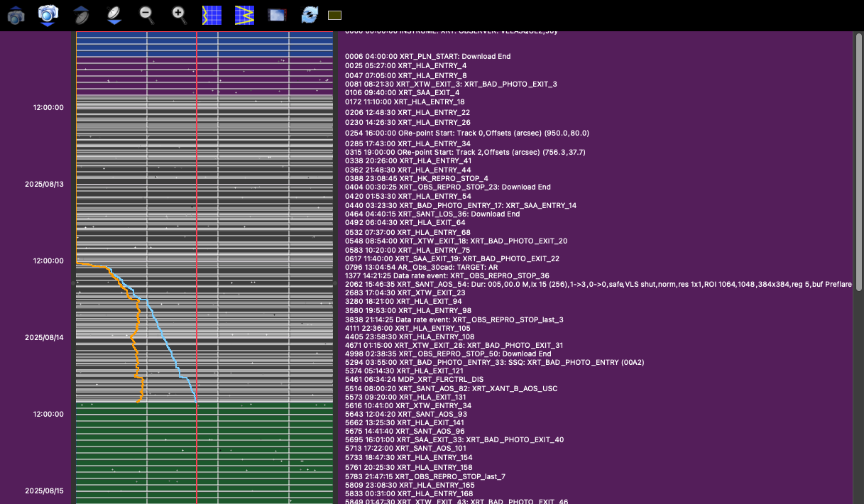Click the olive color swatch in toolbar

335,16
